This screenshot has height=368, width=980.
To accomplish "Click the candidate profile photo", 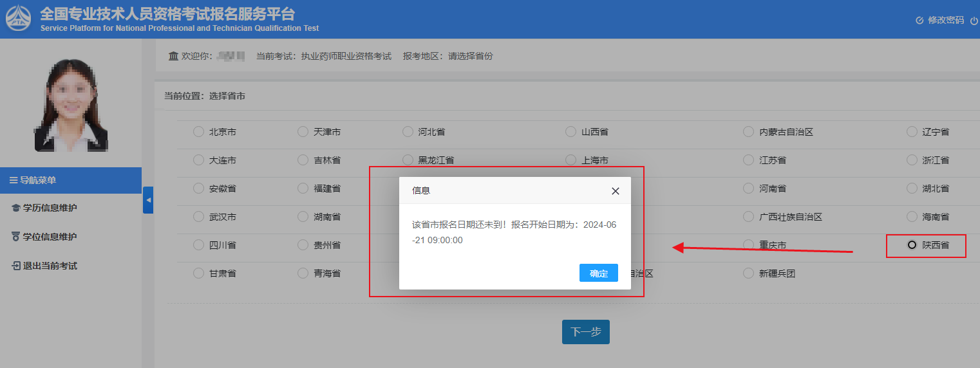I will coord(71,105).
